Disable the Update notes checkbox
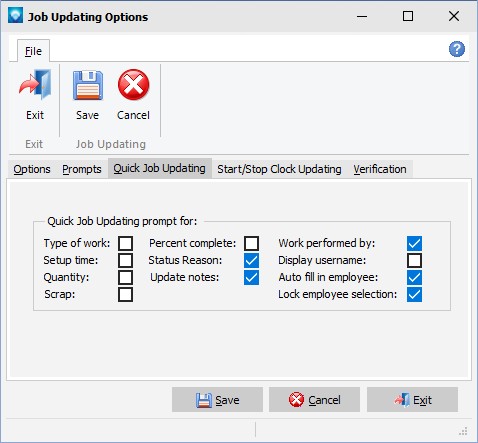Screen dimensions: 478x443 [251, 277]
